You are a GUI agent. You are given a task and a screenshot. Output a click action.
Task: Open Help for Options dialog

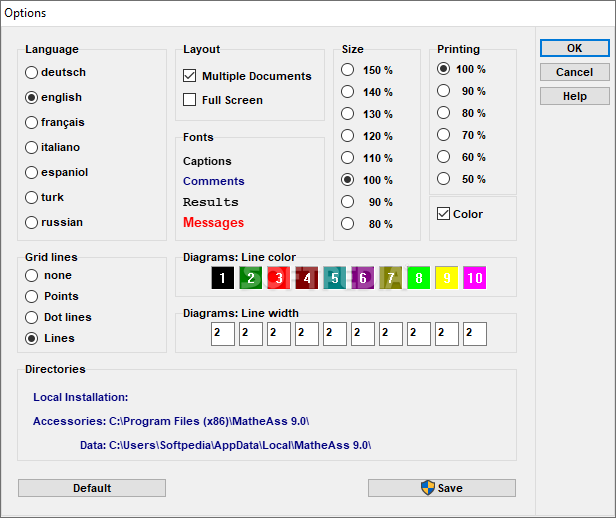(x=575, y=96)
